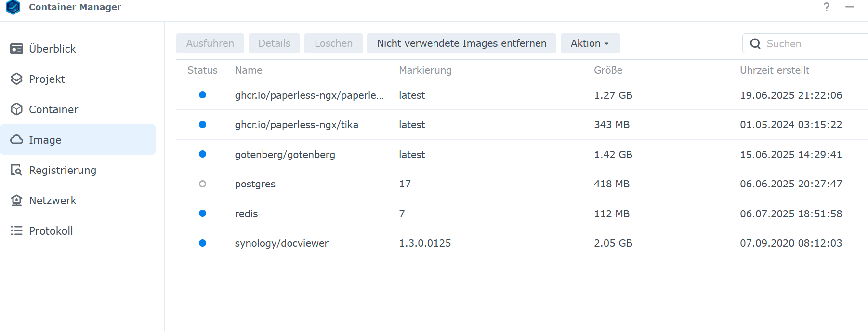
Task: Click the Image cloud icon
Action: 17,140
